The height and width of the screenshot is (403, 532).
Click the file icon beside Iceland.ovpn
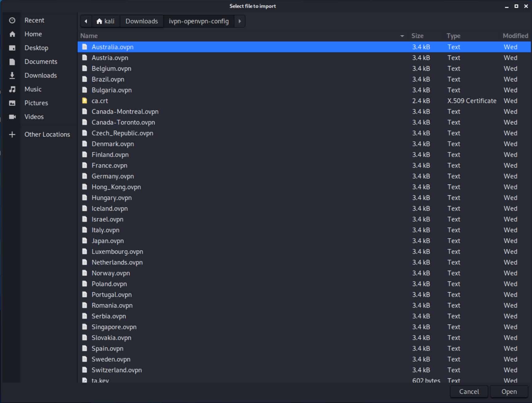(x=84, y=208)
